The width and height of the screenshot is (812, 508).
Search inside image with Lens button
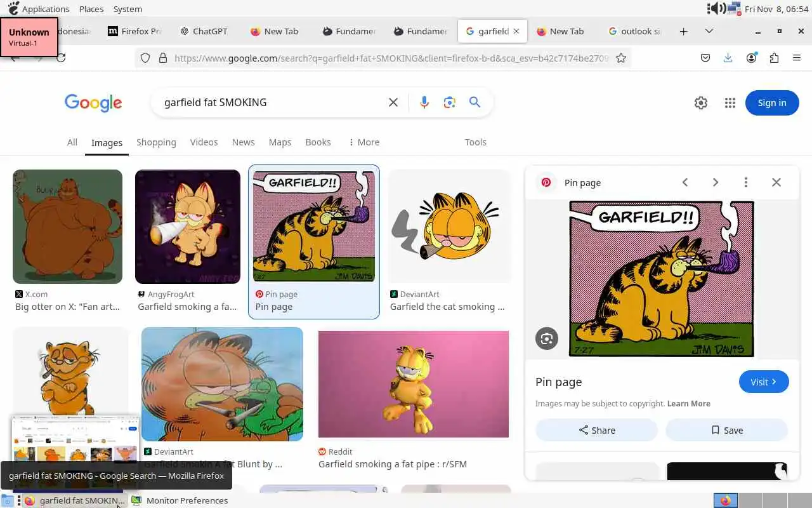coord(547,338)
